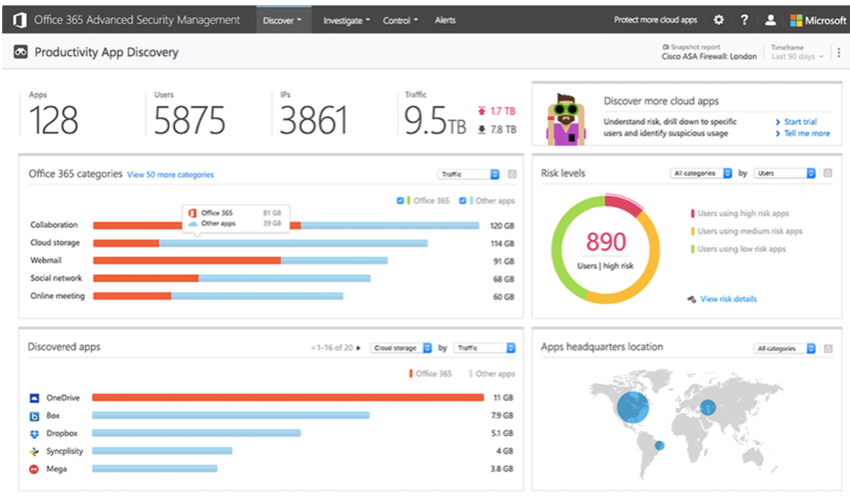850x499 pixels.
Task: Open the Timeframe Last 90 days dropdown
Action: [798, 57]
